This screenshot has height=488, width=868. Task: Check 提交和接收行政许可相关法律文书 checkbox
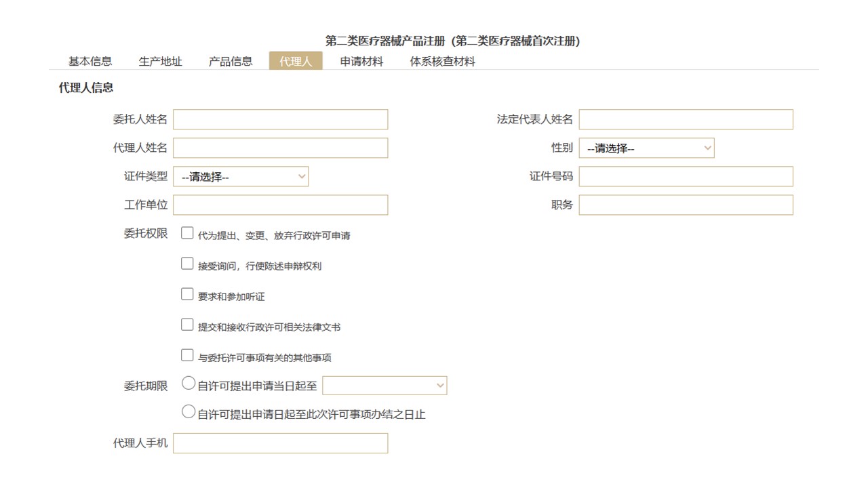click(x=187, y=325)
